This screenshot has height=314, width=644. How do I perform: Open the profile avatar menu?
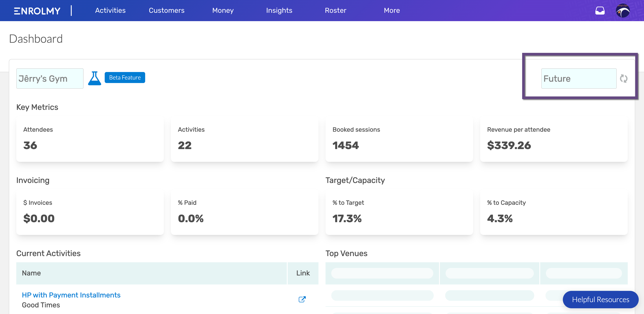tap(623, 11)
